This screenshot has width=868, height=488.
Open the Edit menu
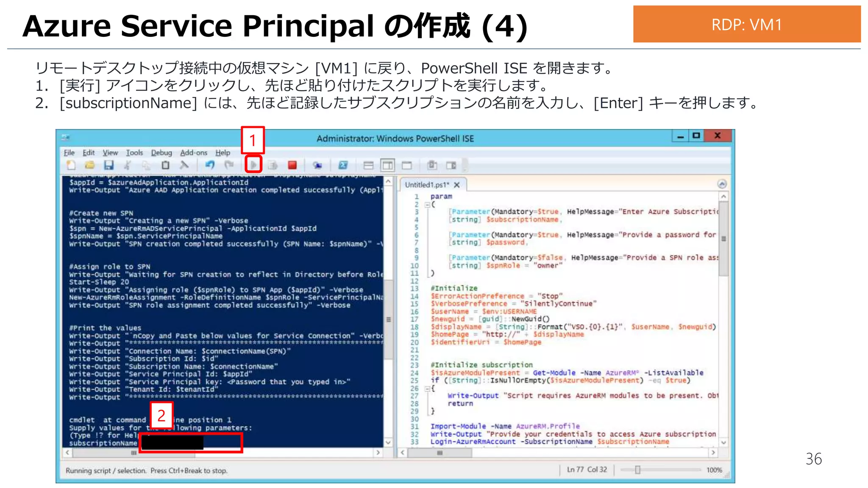click(89, 152)
